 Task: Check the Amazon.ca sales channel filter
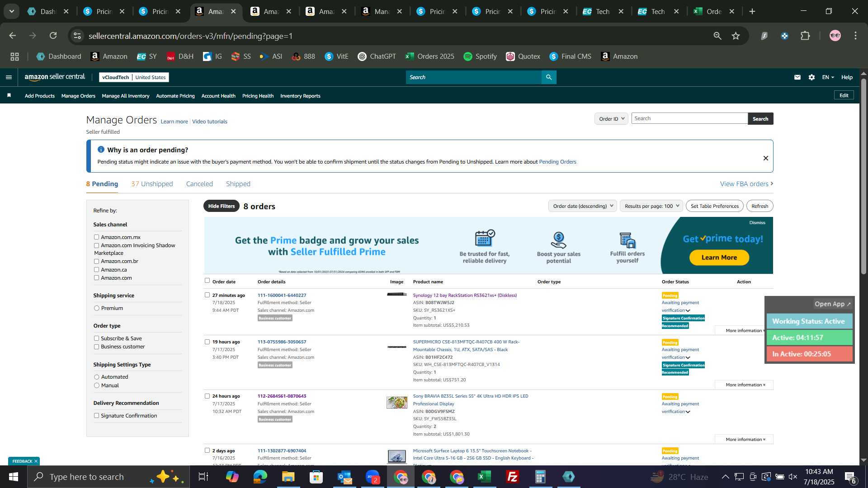(96, 270)
